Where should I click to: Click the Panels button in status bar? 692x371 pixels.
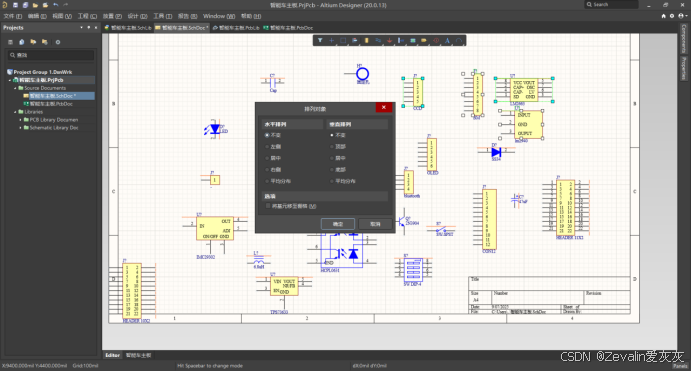coord(680,366)
